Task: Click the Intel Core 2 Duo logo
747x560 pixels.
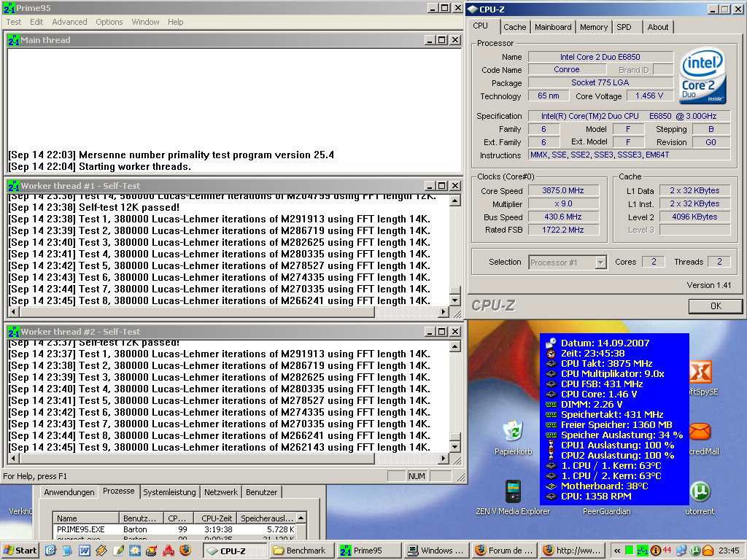Action: (703, 75)
